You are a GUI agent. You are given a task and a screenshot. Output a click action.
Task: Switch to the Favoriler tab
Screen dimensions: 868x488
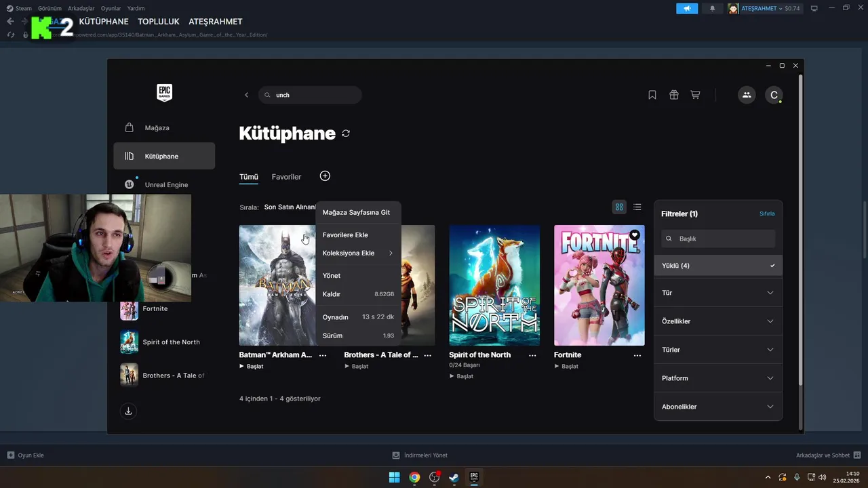[x=286, y=177]
